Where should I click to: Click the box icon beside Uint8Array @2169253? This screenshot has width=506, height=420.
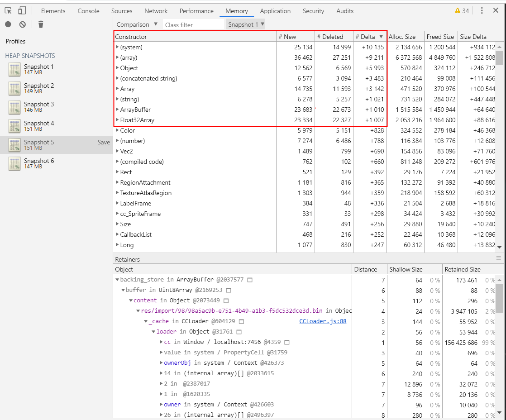229,290
